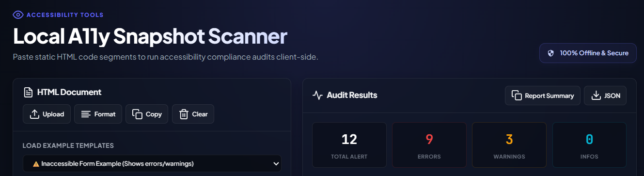
Task: Click the eye icon beside Accessibility Tools
Action: pyautogui.click(x=18, y=15)
